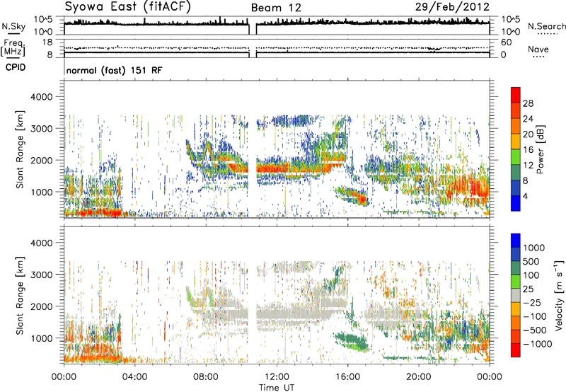Image resolution: width=566 pixels, height=392 pixels.
Task: Click the '18' frequency axis tick
Action: tap(47, 42)
